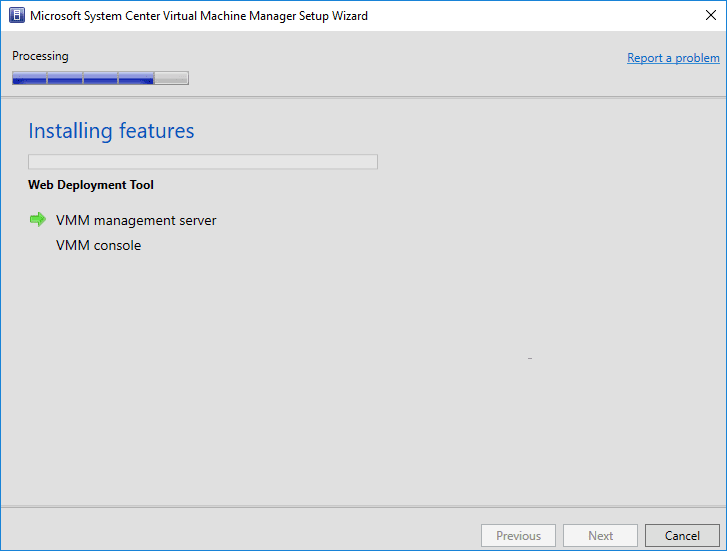
Task: Click the first filled Processing step segment
Action: point(29,78)
